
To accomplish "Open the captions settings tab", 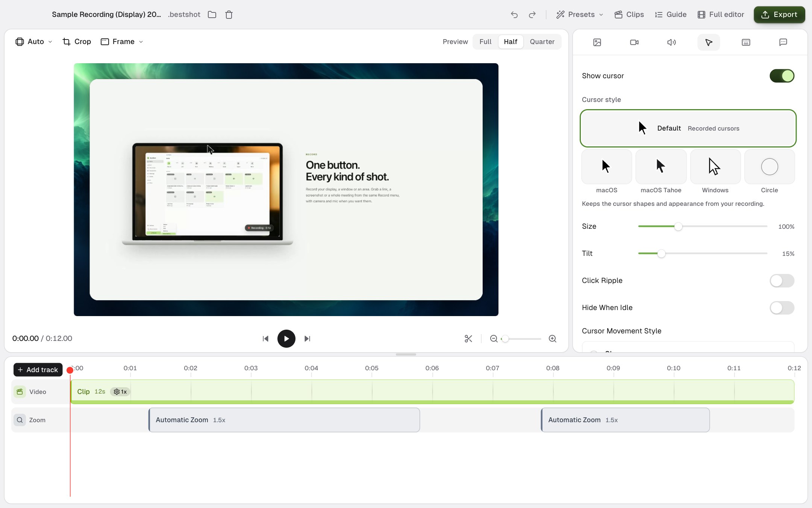I will (783, 42).
